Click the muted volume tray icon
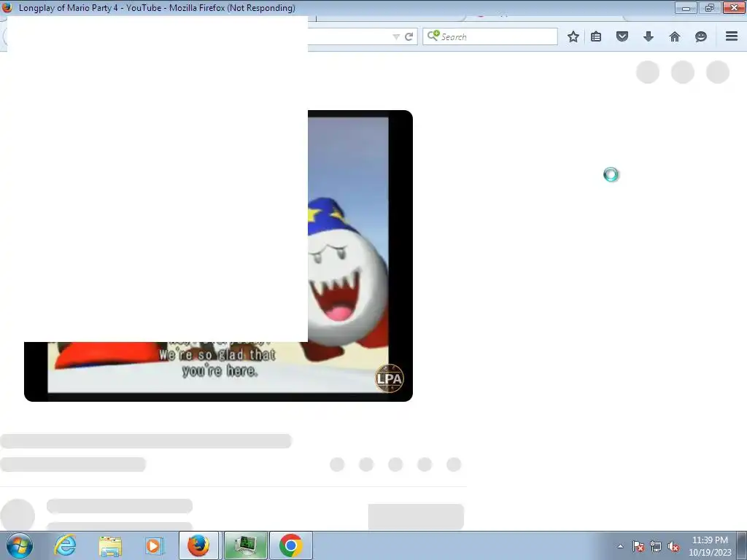 tap(673, 546)
